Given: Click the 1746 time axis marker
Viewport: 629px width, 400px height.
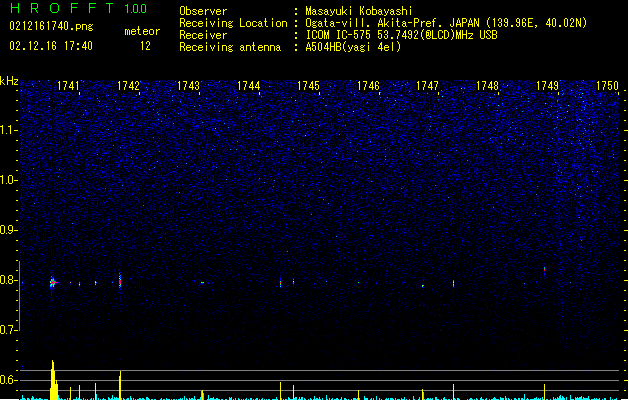Looking at the screenshot, I should (368, 86).
